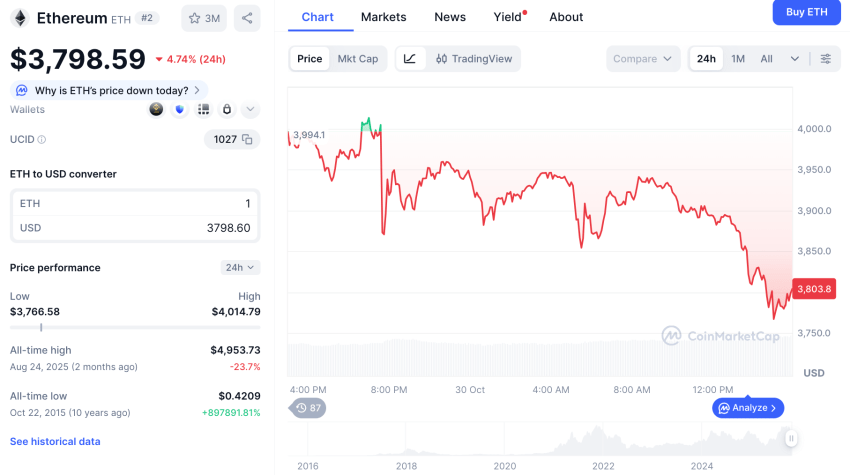
Task: Click the all-time low value $0.4209
Action: [239, 396]
